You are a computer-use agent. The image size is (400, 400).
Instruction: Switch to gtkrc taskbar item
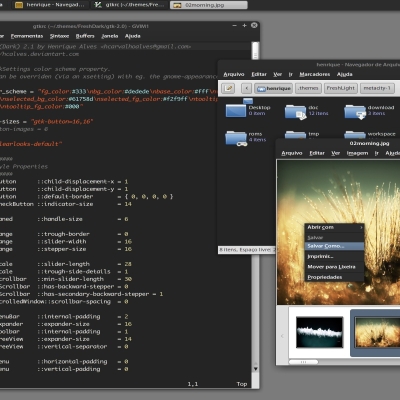[129, 5]
